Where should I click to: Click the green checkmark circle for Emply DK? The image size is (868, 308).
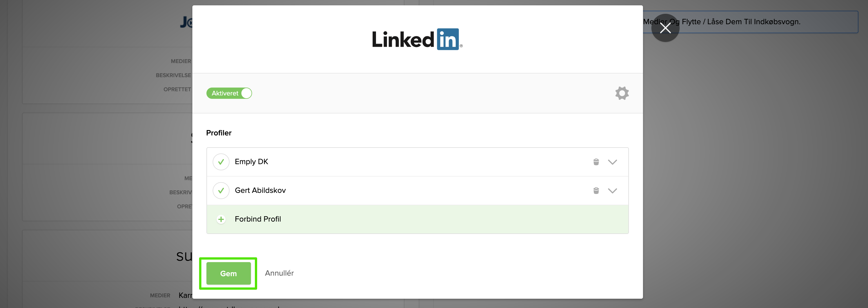221,162
